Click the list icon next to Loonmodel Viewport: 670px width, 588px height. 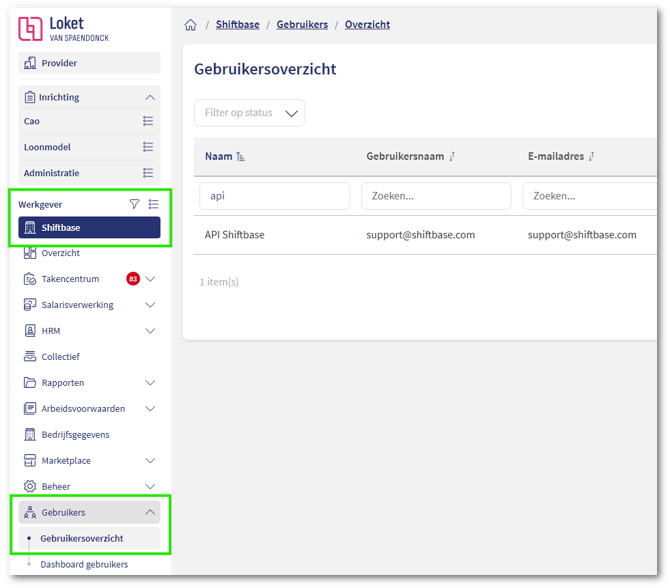tap(148, 147)
